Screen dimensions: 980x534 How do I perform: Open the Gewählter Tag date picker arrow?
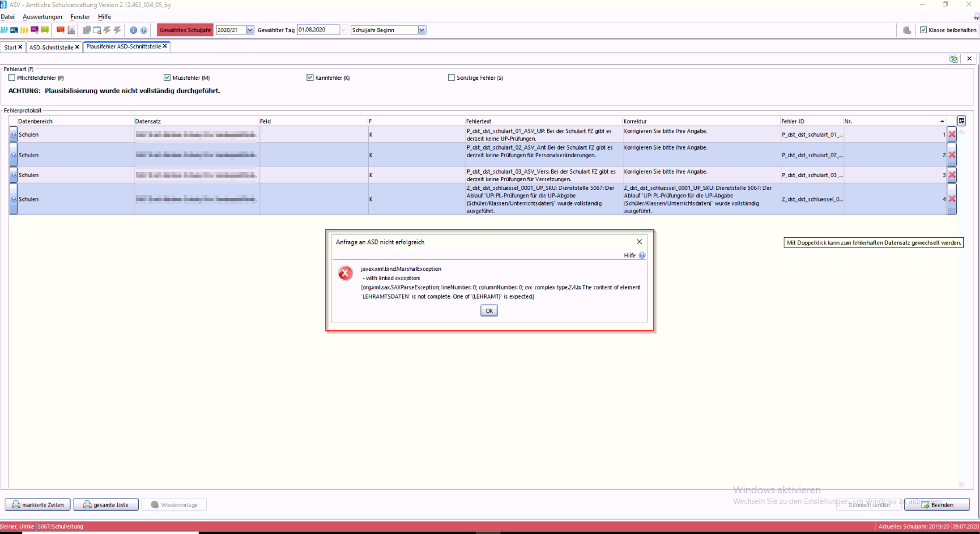coord(344,30)
